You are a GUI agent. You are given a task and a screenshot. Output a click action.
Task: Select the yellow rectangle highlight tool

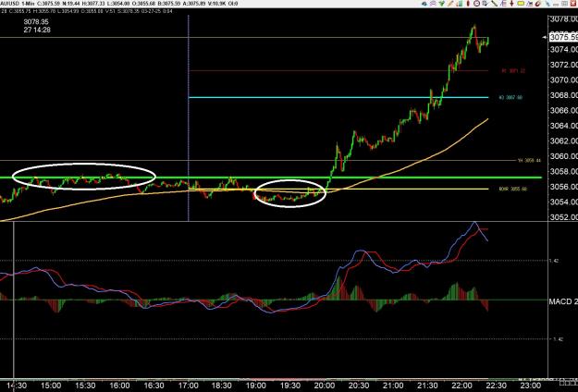[x=521, y=4]
